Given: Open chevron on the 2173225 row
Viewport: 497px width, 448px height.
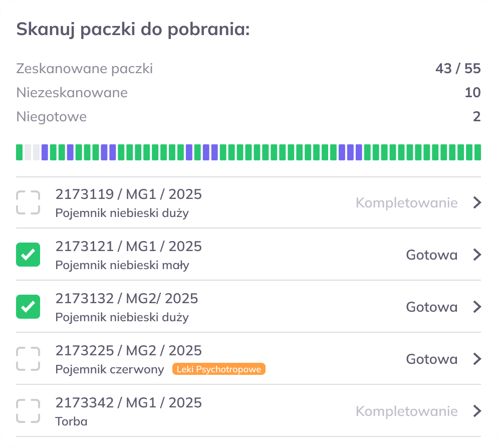Looking at the screenshot, I should [476, 359].
